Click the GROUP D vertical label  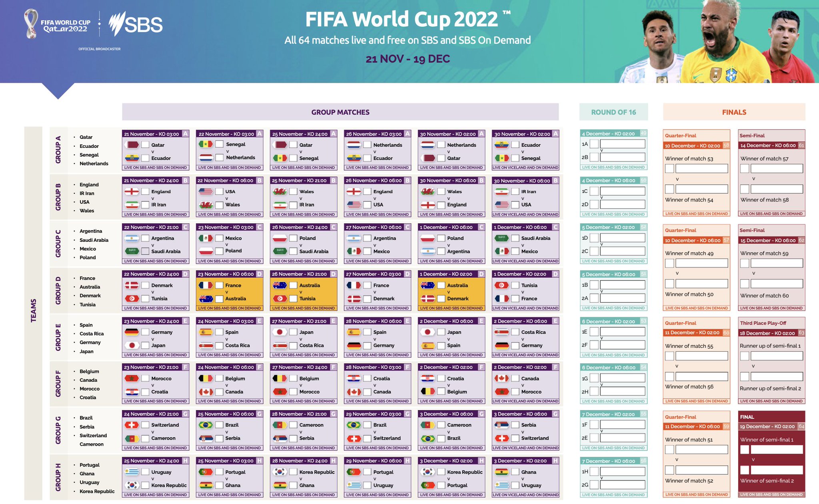click(x=58, y=291)
